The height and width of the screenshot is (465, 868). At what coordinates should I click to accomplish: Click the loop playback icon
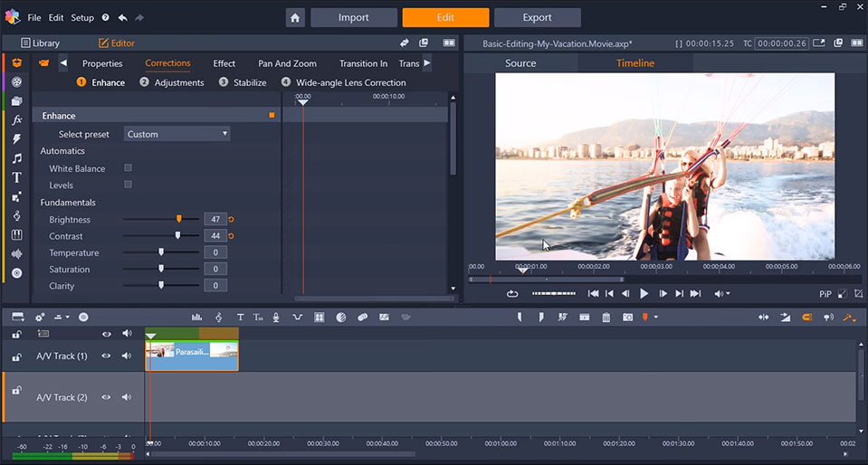(512, 294)
